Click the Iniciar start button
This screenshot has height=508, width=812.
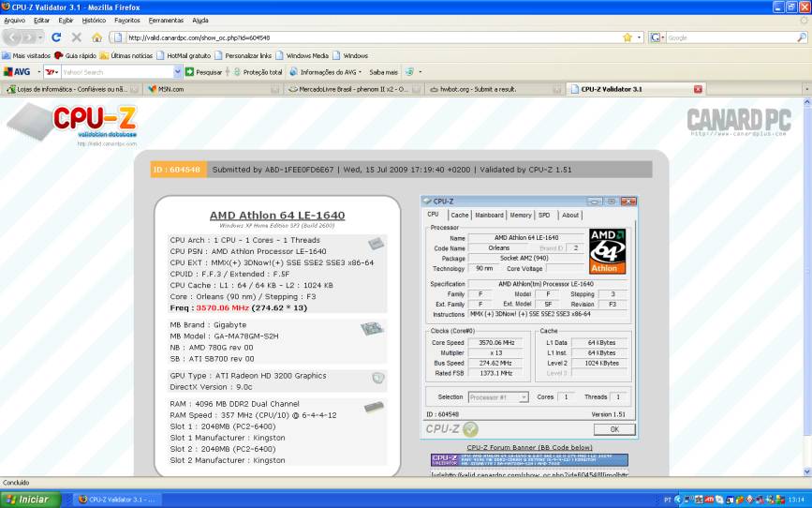click(31, 500)
